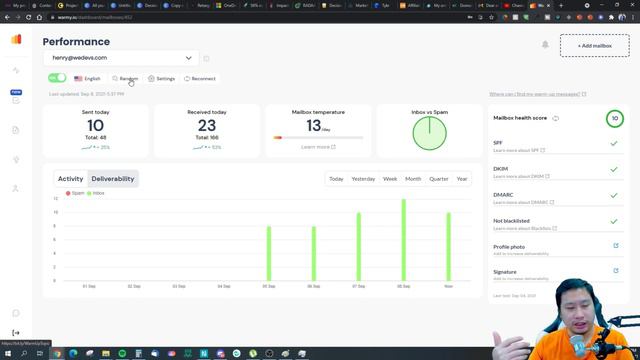Open Windows taskbar search
This screenshot has height=360, width=640.
pos(24,353)
